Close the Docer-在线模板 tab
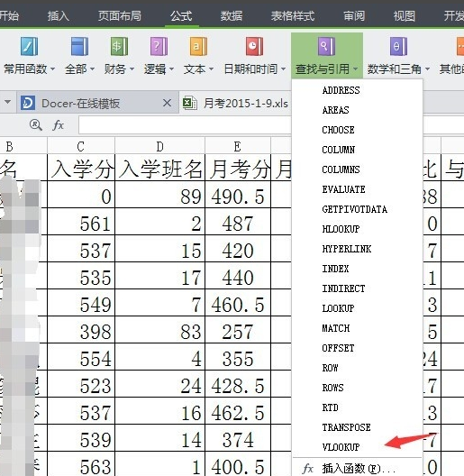464x476 pixels. (167, 103)
